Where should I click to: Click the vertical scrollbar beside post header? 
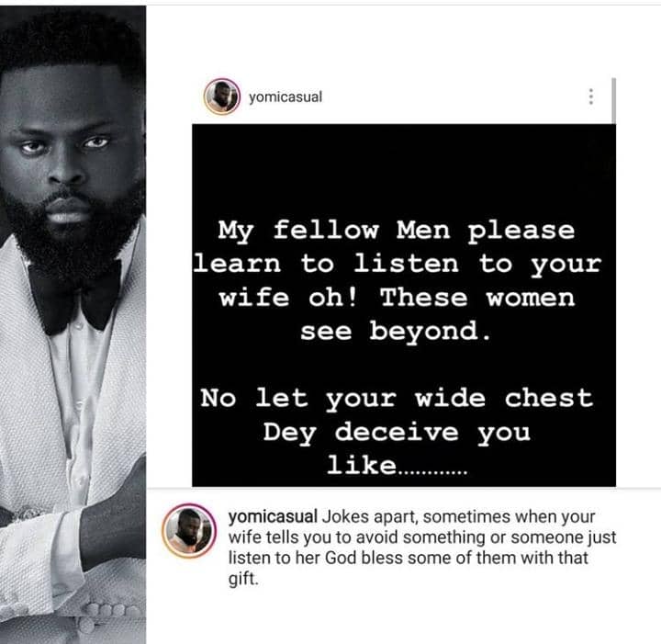pyautogui.click(x=614, y=100)
